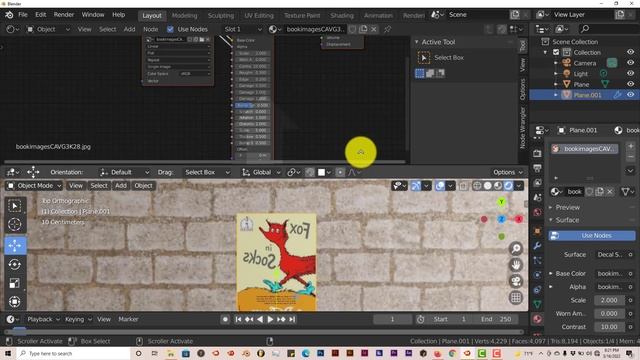
Task: Switch viewport to wireframe shading
Action: pyautogui.click(x=477, y=186)
